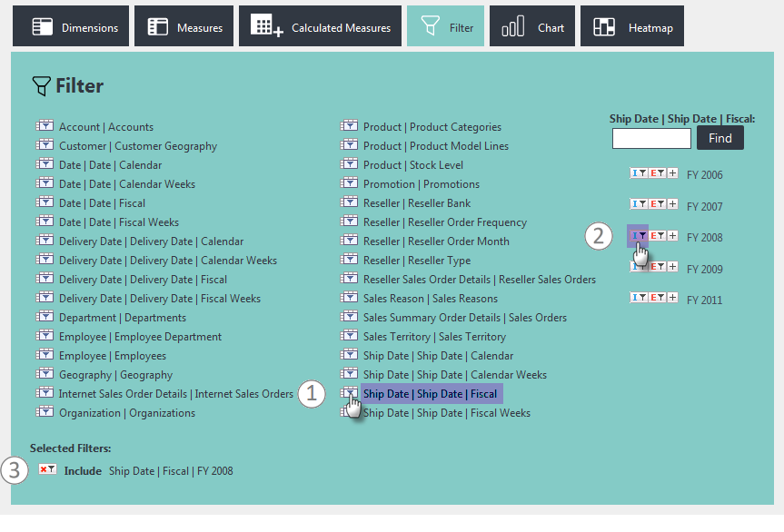Exclude FY 2006 from the filter
Screen dimensions: 784x532
657,173
